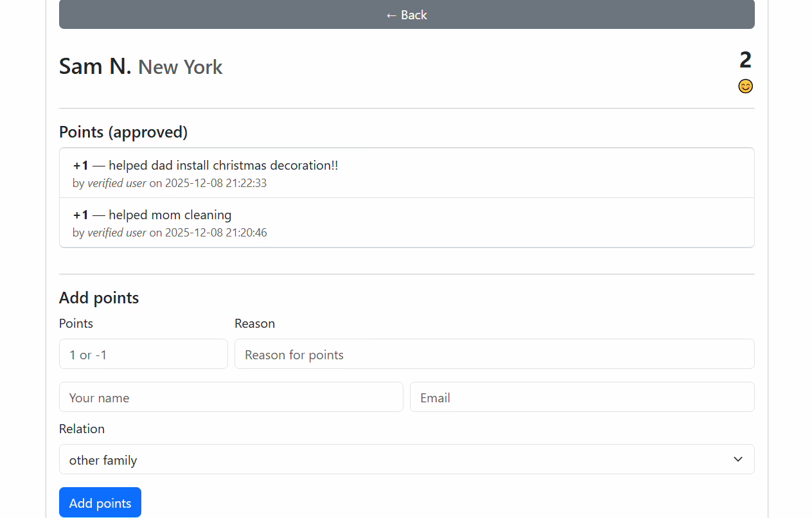The height and width of the screenshot is (518, 812).
Task: Click the 21:22:33 timestamp line
Action: 170,183
